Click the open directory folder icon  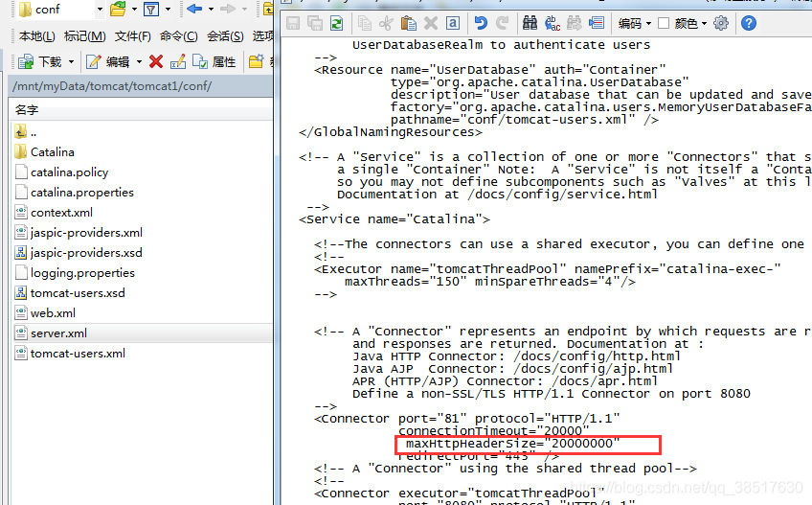point(118,9)
